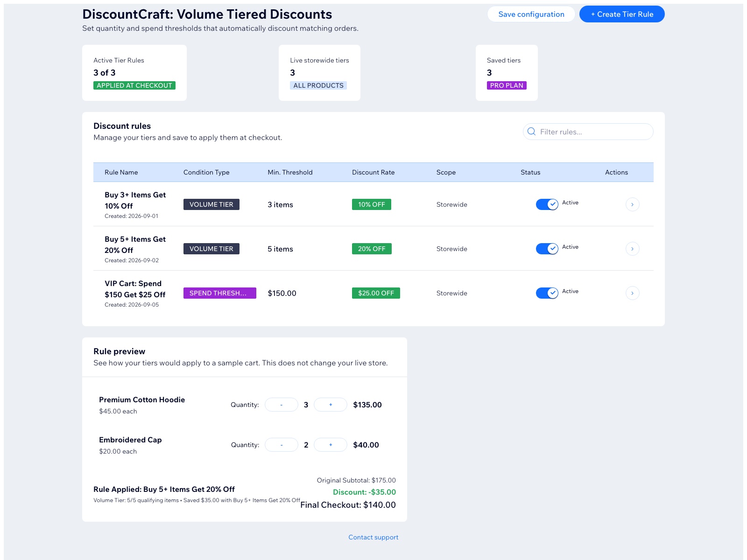Screen dimensions: 747x560
Task: Click the search magnifier icon in filter box
Action: click(531, 132)
